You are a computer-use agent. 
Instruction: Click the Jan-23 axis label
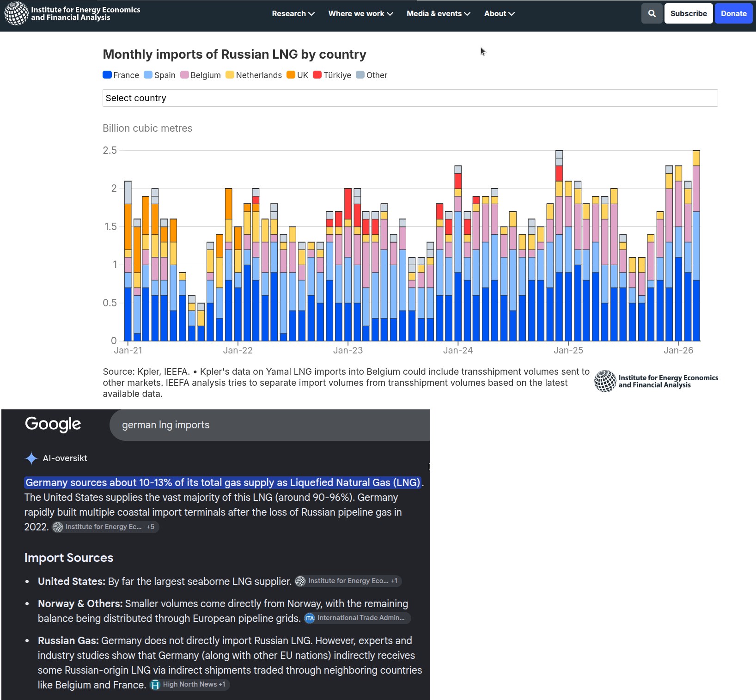(x=348, y=350)
